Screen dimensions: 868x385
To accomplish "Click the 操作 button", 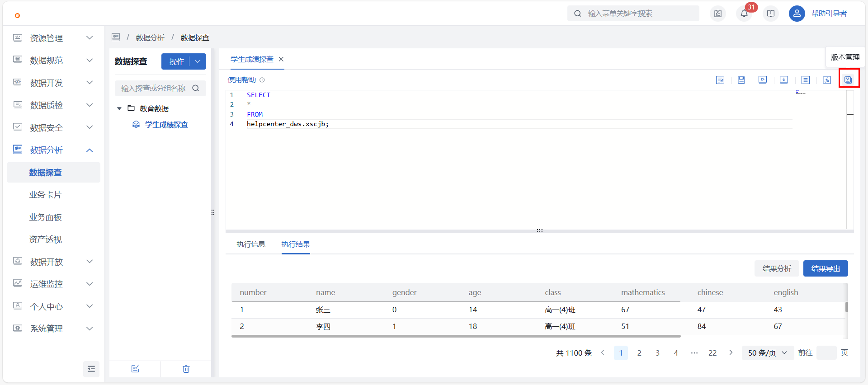I will (176, 61).
